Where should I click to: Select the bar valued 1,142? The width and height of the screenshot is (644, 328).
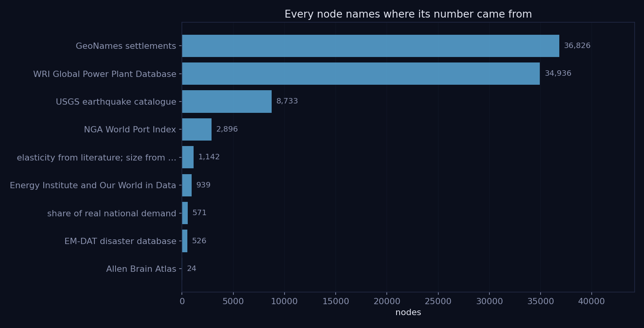click(x=188, y=157)
